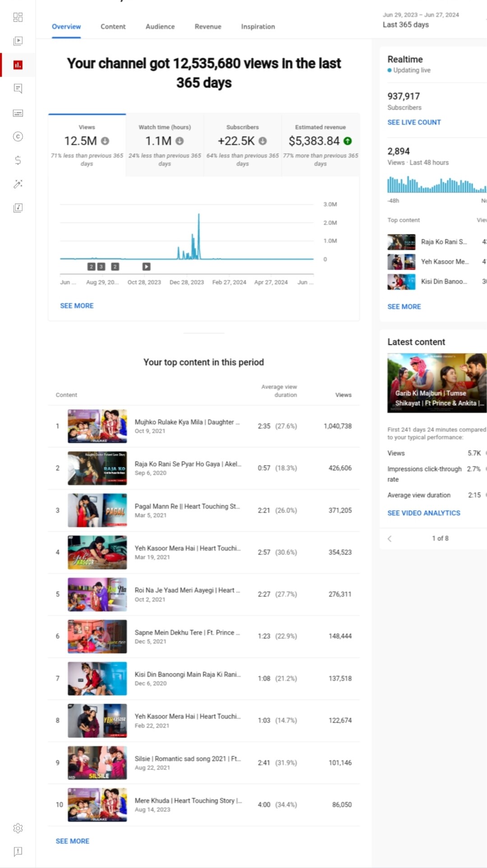Click the down arrow beside +22.5K subscribers

(262, 141)
